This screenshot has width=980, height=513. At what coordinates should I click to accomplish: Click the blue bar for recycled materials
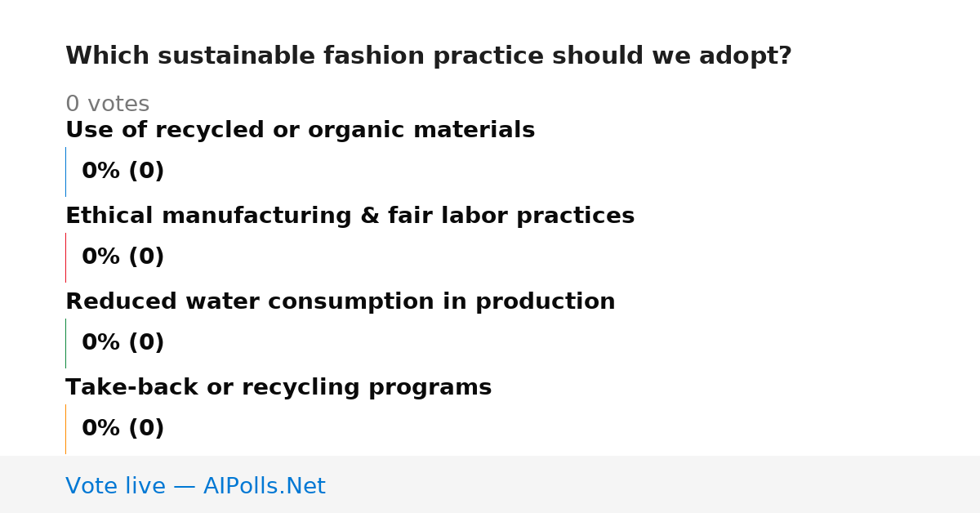tap(65, 172)
